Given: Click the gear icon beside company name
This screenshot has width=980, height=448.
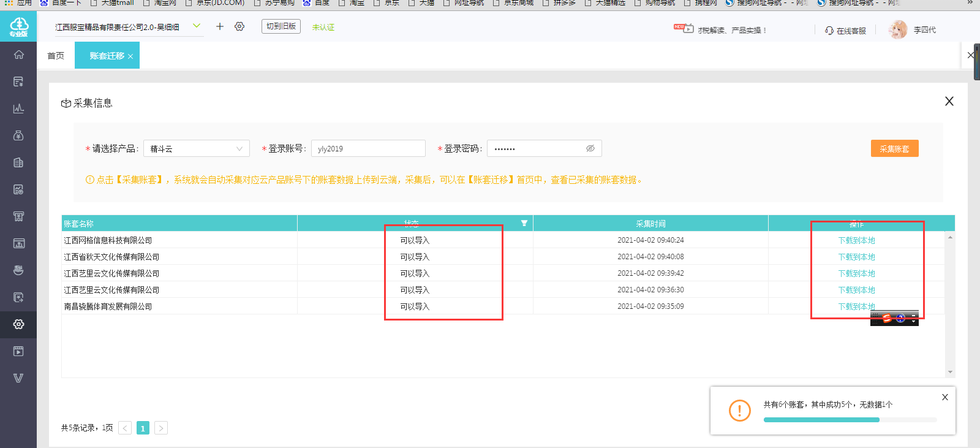Looking at the screenshot, I should (x=239, y=26).
